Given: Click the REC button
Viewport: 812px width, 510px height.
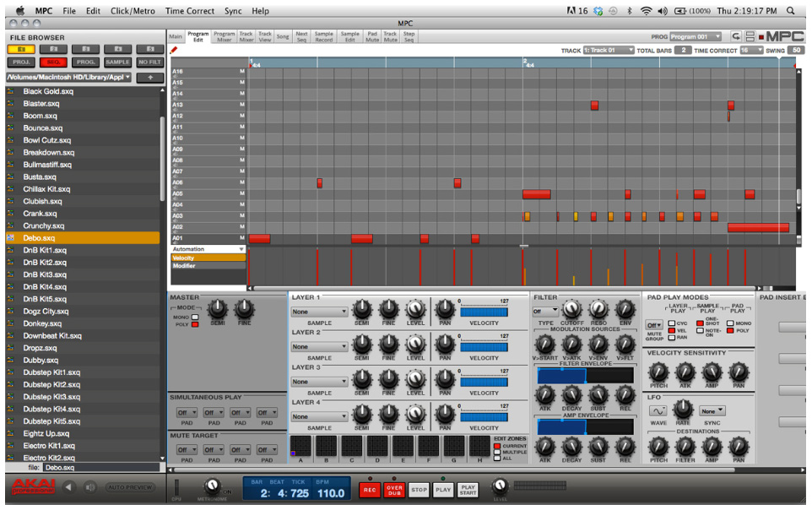Looking at the screenshot, I should 370,490.
